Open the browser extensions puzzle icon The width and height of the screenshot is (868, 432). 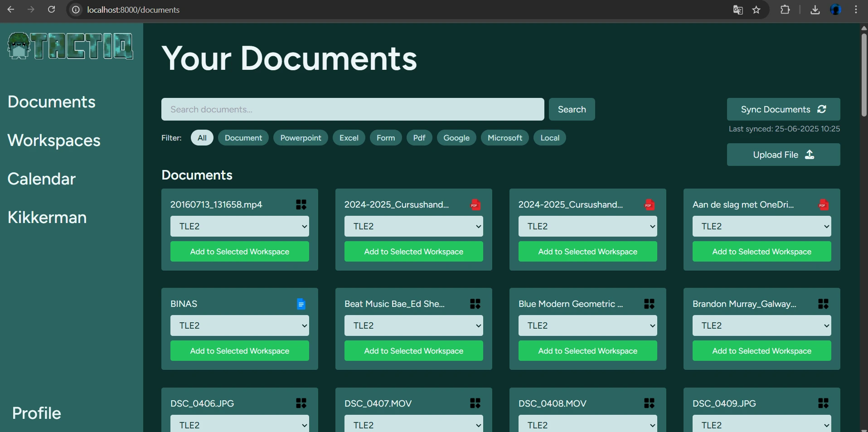tap(785, 10)
